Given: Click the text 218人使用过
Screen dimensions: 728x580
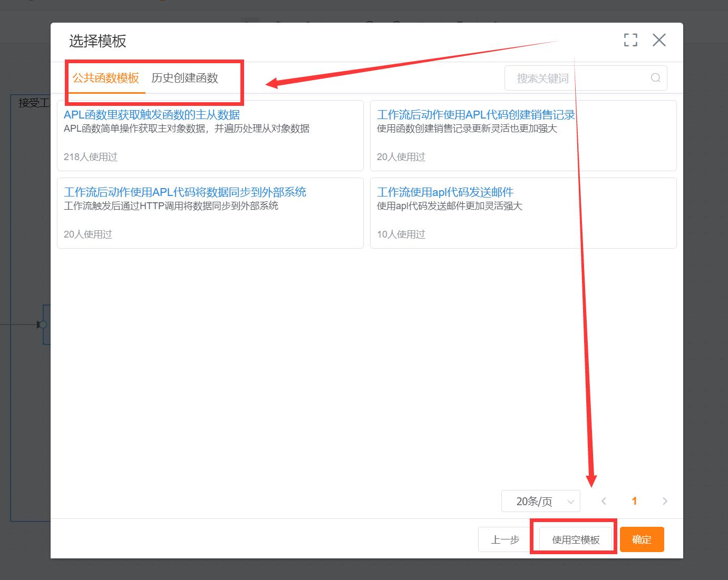Looking at the screenshot, I should [x=90, y=157].
